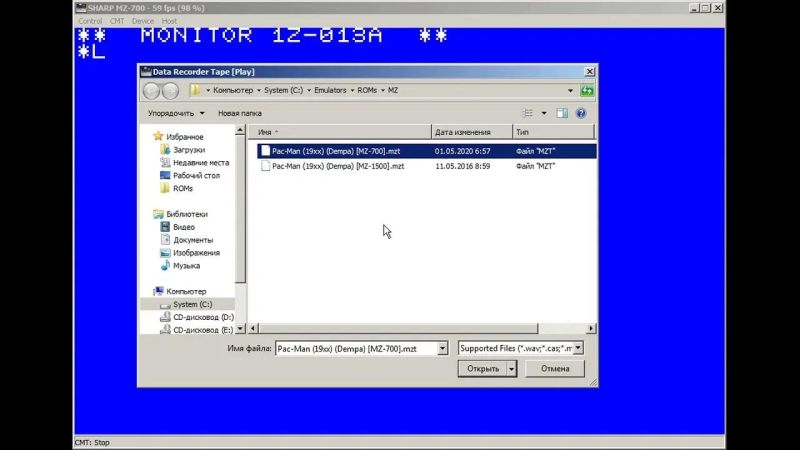Image resolution: width=800 pixels, height=450 pixels.
Task: Sort by Дата изменения column header
Action: tap(472, 132)
